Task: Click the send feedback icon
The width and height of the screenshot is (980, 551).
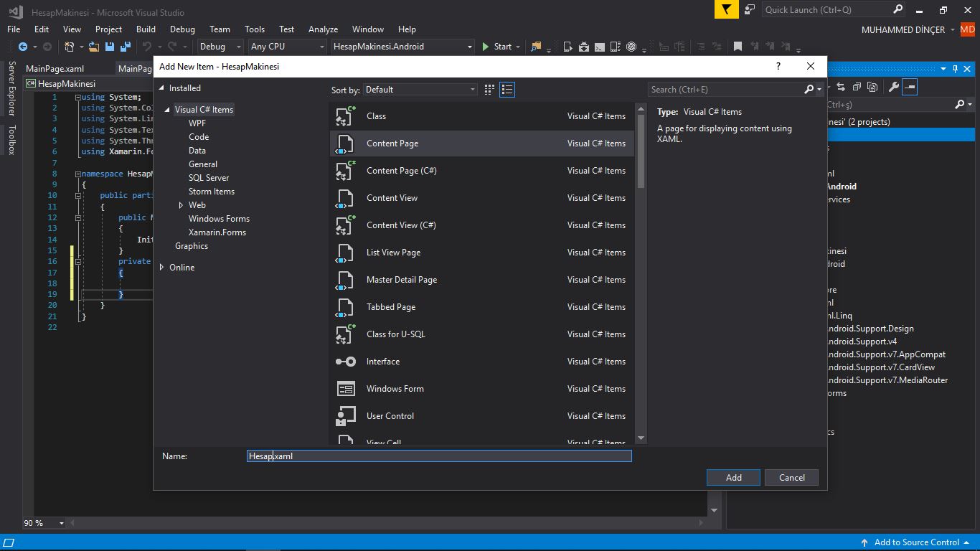Action: pyautogui.click(x=750, y=9)
